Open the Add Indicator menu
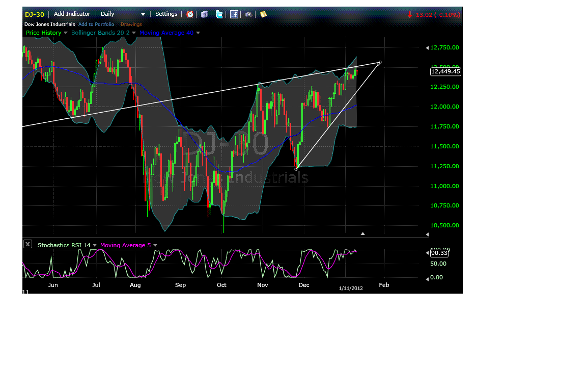 click(72, 14)
